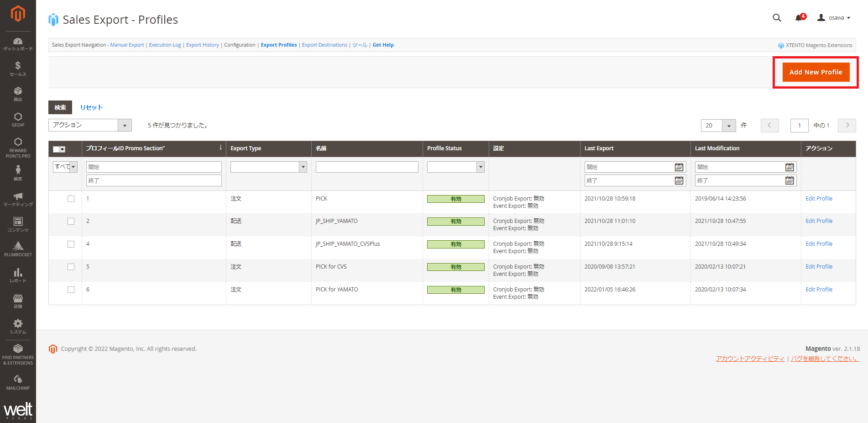Open the MAILCHIMP sidebar section
The image size is (868, 423).
pyautogui.click(x=18, y=382)
